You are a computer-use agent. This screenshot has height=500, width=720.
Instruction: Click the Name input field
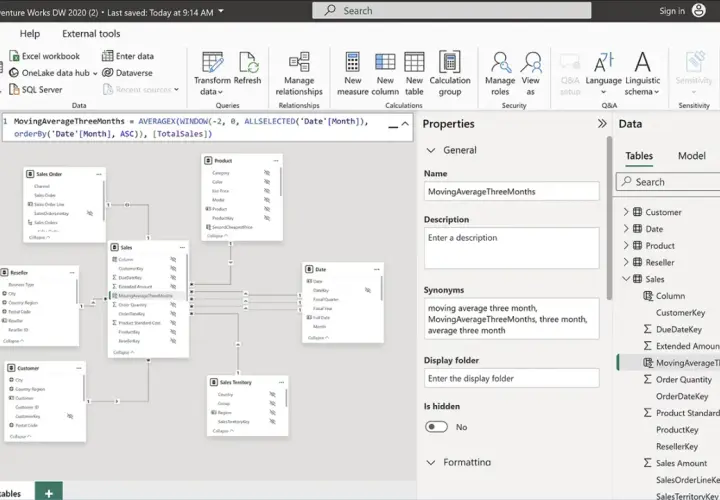pyautogui.click(x=512, y=191)
